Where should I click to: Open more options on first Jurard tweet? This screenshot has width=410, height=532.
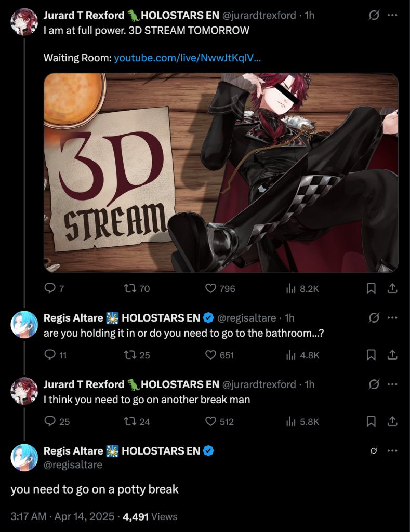(x=392, y=15)
